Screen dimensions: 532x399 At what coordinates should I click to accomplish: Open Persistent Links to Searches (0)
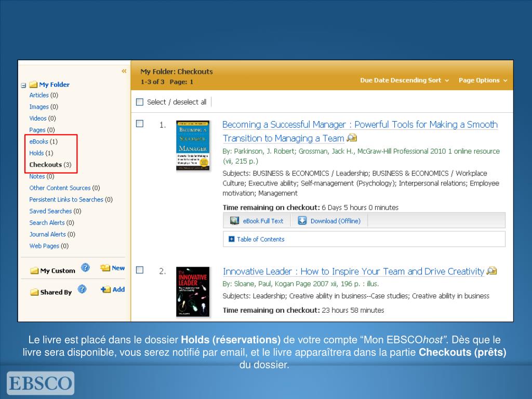coord(71,199)
